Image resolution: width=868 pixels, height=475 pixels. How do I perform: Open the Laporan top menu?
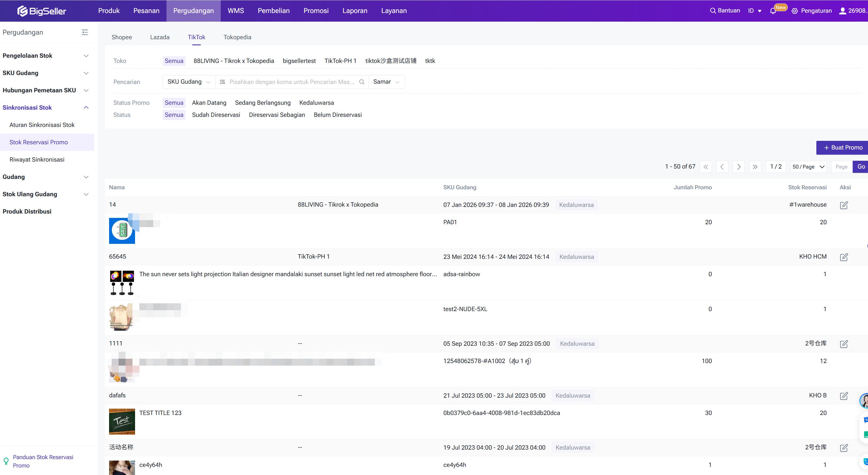(x=354, y=11)
